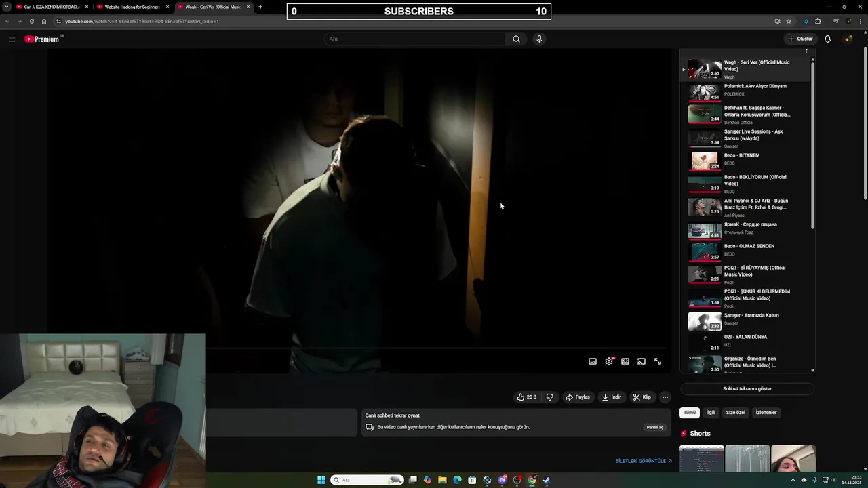This screenshot has width=868, height=488.
Task: Click install app icon in address bar
Action: 777,21
